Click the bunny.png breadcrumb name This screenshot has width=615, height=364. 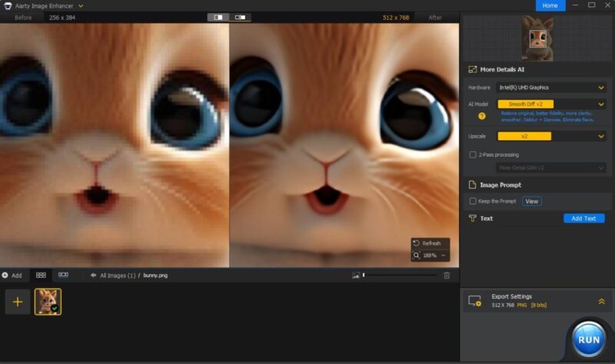click(x=155, y=276)
